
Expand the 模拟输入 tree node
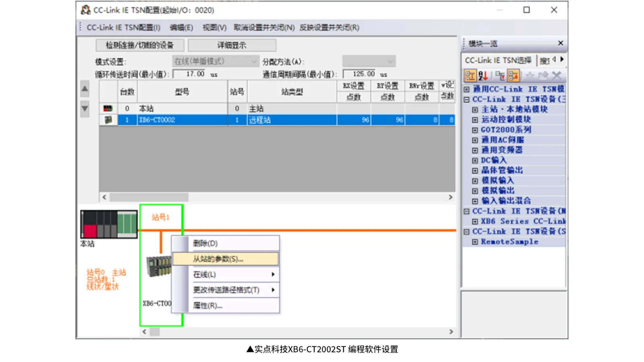[x=475, y=181]
